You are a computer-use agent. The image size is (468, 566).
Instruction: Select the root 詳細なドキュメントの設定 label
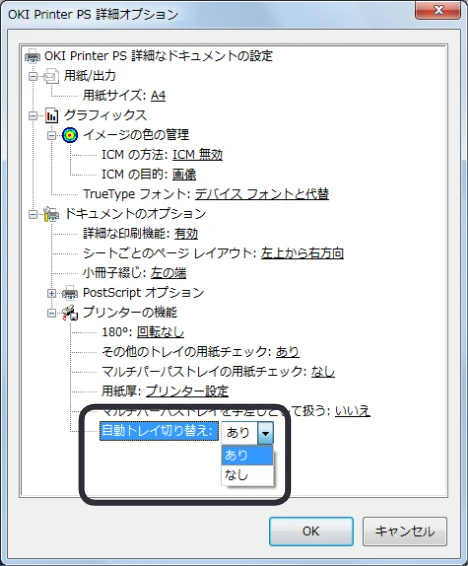158,56
